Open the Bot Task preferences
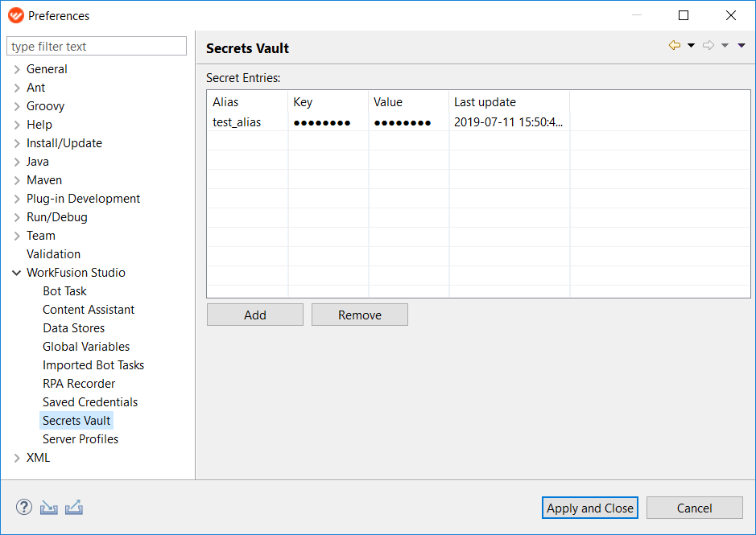 pos(64,291)
